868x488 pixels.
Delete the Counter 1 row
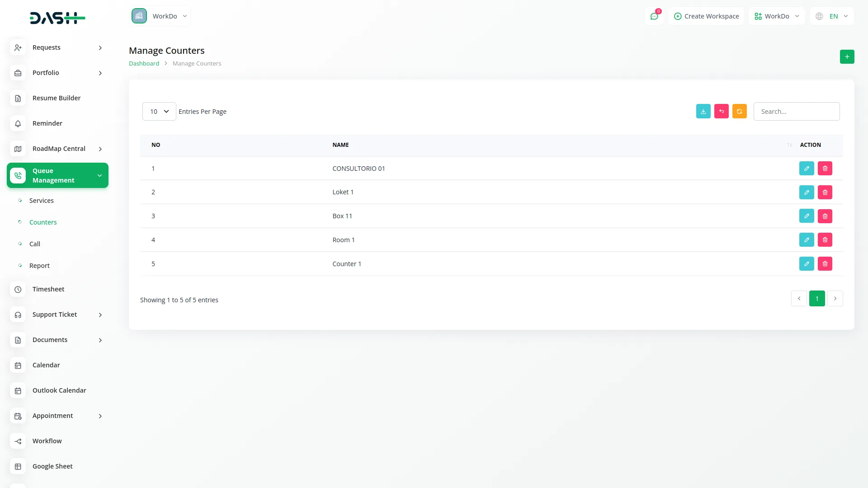(x=825, y=264)
